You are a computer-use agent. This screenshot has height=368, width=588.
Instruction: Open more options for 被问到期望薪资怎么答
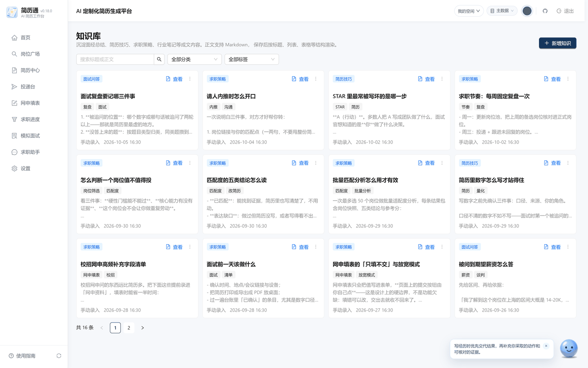click(568, 247)
